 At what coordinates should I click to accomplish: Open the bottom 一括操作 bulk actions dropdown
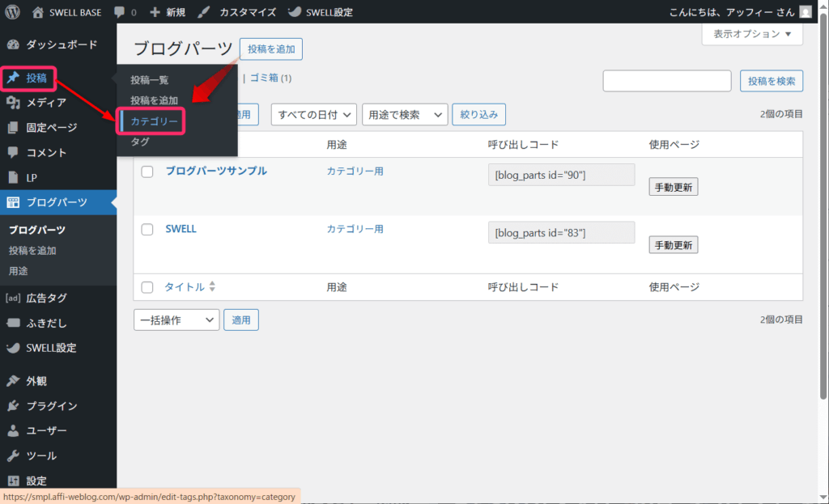pos(176,320)
